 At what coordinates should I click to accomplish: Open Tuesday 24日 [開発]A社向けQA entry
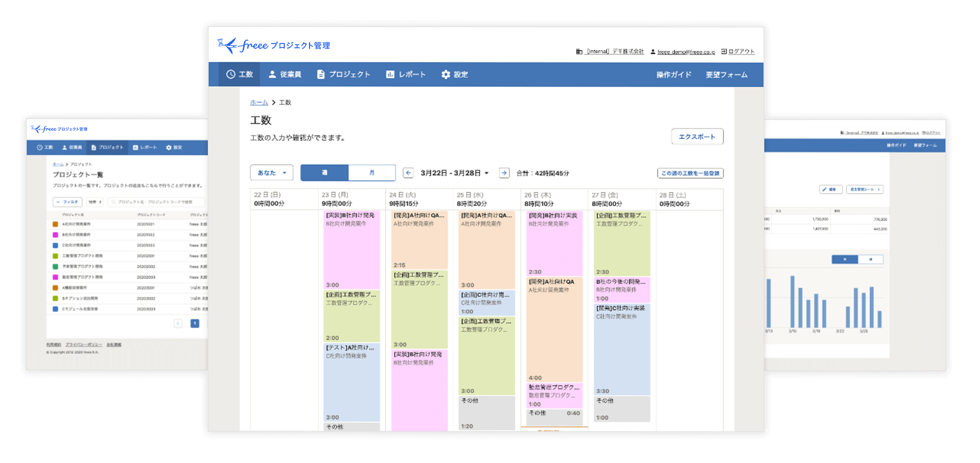point(419,240)
